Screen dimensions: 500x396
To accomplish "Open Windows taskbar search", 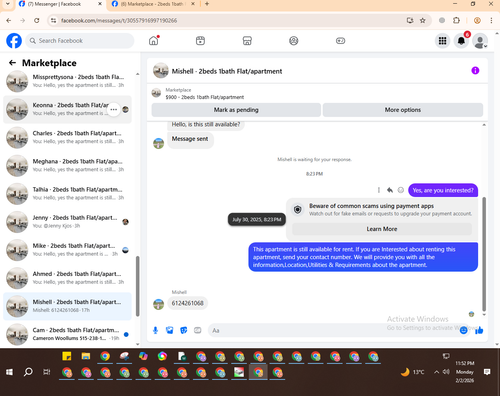I will pos(28,372).
